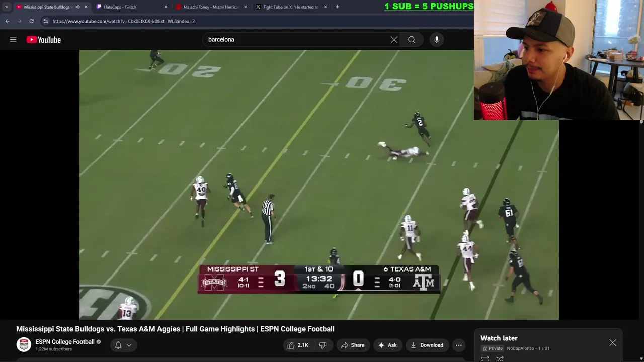
Task: Clear the search text with the X icon
Action: tap(394, 40)
